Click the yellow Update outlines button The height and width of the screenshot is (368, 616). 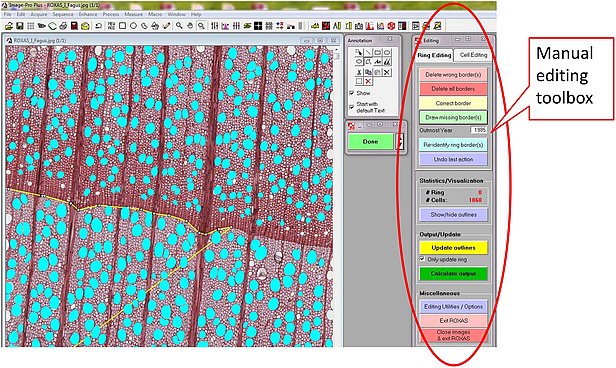pyautogui.click(x=453, y=248)
